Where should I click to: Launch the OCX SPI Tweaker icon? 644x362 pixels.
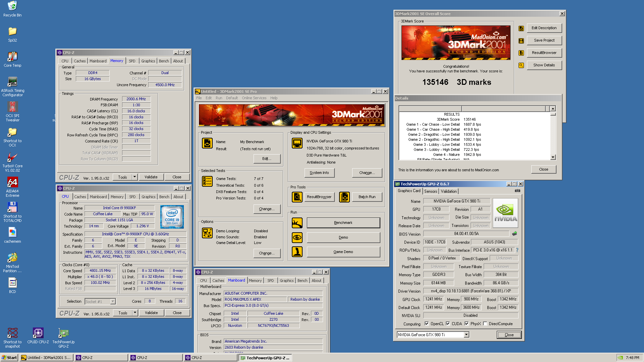click(x=12, y=112)
